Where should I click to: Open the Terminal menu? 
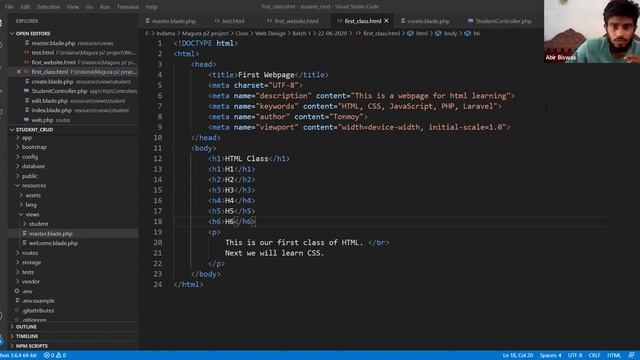pos(128,7)
